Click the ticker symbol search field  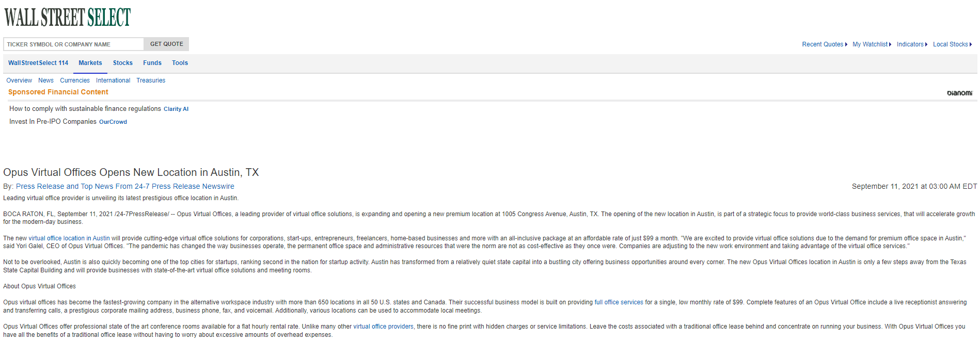pos(74,44)
